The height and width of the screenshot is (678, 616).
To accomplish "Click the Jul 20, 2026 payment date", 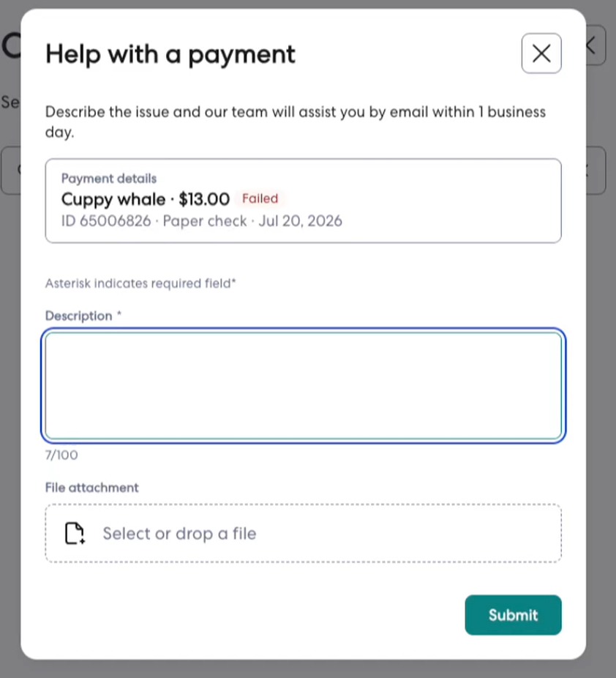I will coord(300,221).
